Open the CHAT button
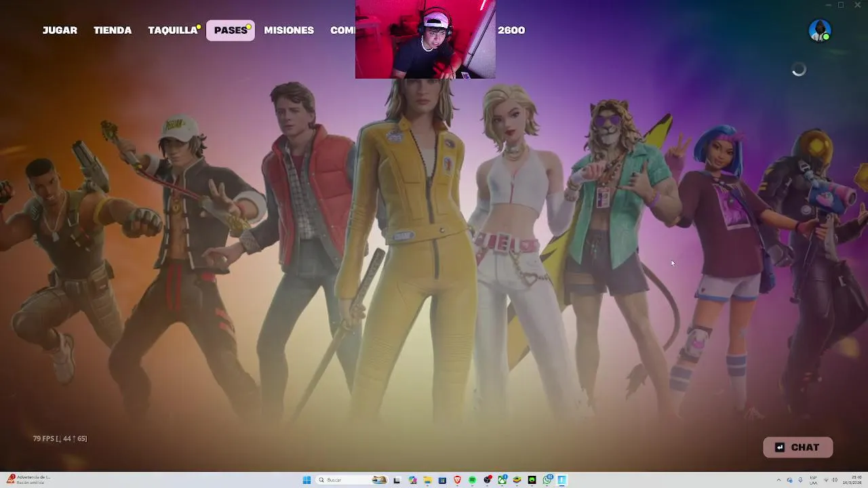Viewport: 868px width, 488px height. pos(798,447)
